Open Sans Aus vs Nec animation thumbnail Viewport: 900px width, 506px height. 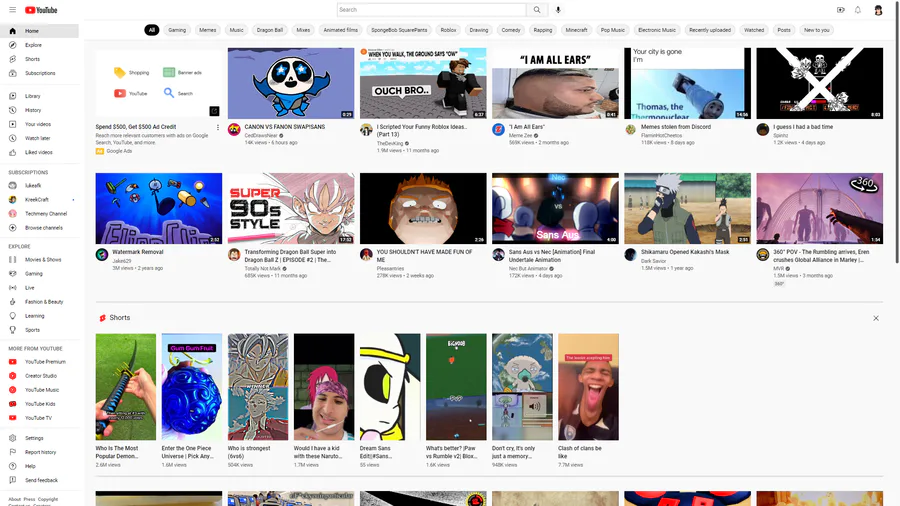coord(555,208)
